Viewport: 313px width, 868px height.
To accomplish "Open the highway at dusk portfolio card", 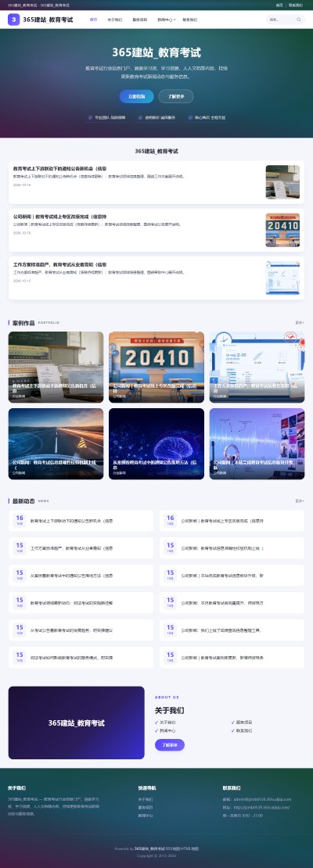I will click(x=56, y=444).
